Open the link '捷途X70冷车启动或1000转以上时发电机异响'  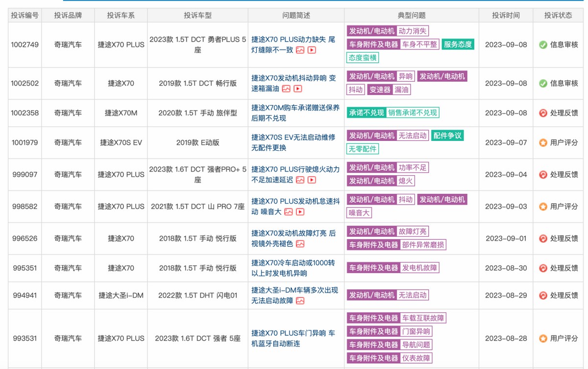[294, 268]
